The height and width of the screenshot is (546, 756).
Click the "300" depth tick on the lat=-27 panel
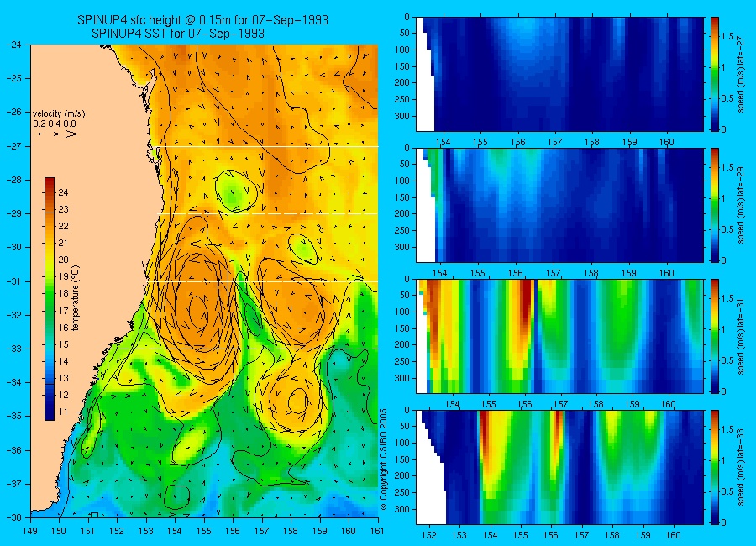pos(402,116)
